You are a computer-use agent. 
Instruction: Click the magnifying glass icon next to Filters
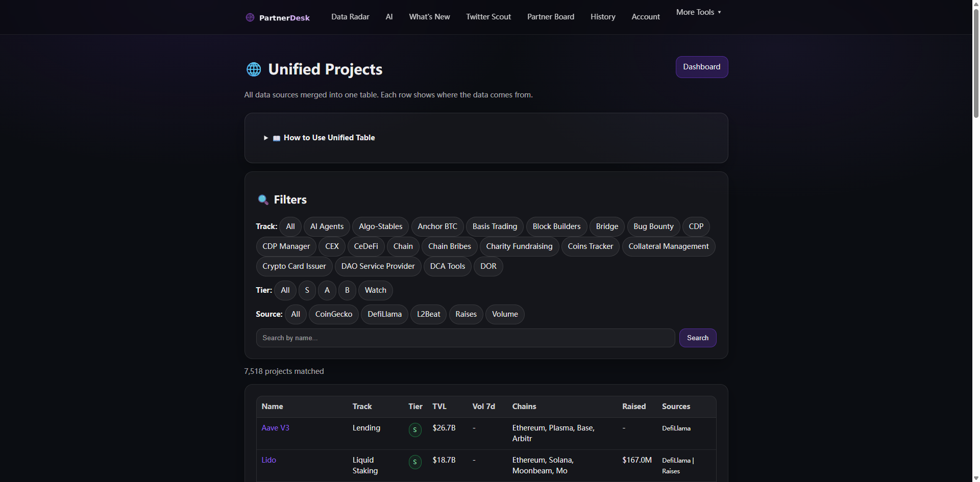point(263,199)
